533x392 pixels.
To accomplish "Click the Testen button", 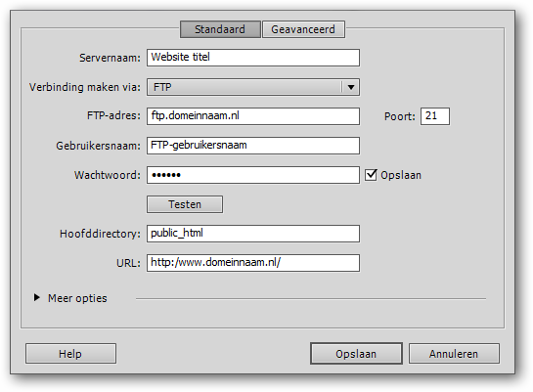I will pyautogui.click(x=185, y=204).
